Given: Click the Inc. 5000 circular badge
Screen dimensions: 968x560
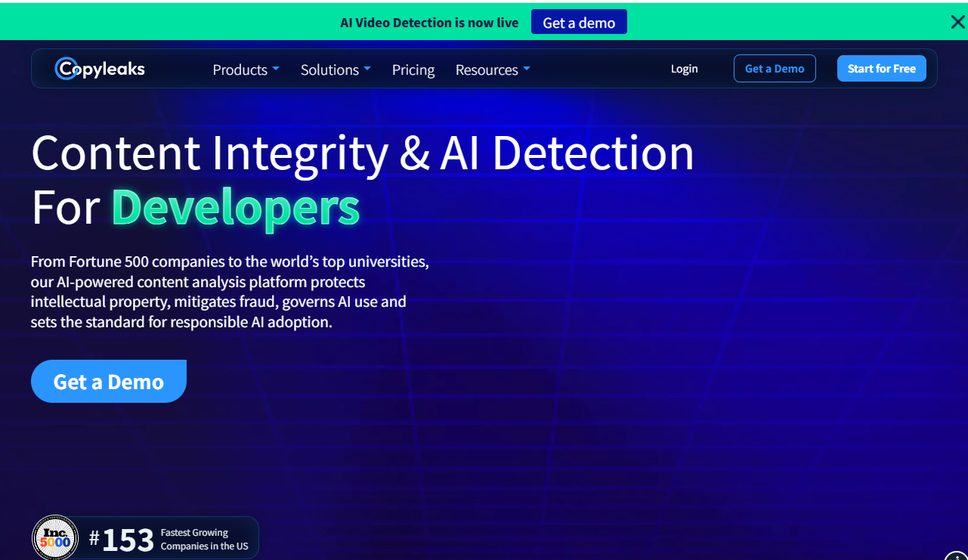Looking at the screenshot, I should coord(55,537).
